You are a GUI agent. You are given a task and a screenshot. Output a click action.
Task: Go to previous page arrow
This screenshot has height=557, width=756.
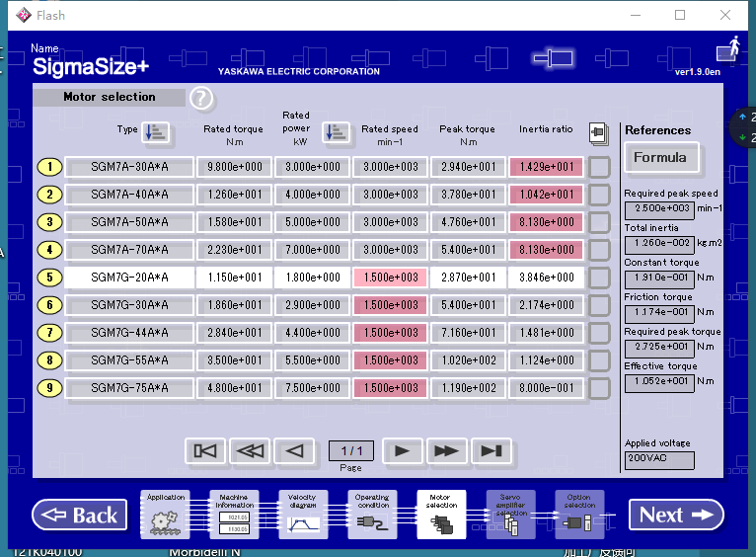294,451
